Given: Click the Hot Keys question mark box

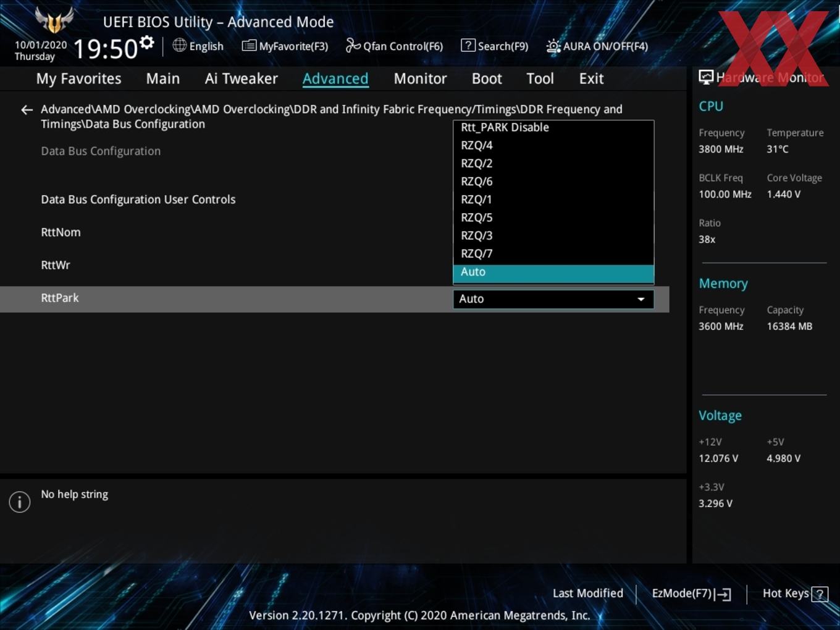Looking at the screenshot, I should [820, 594].
